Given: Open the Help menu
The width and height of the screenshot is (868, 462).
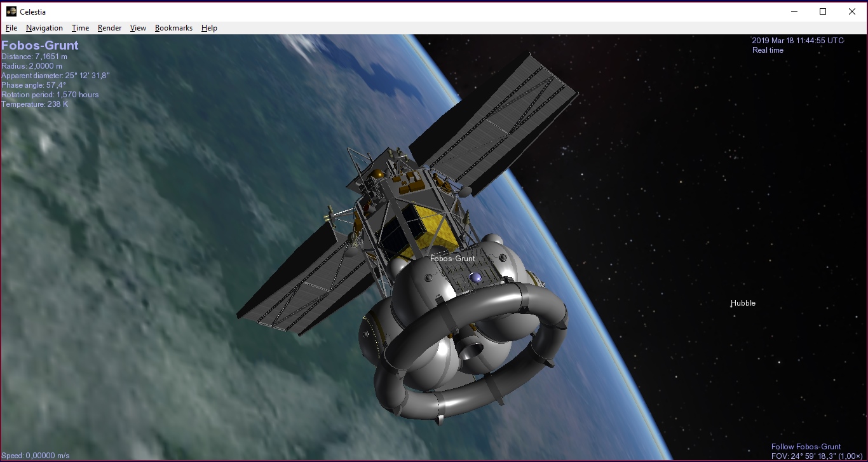Looking at the screenshot, I should tap(209, 28).
